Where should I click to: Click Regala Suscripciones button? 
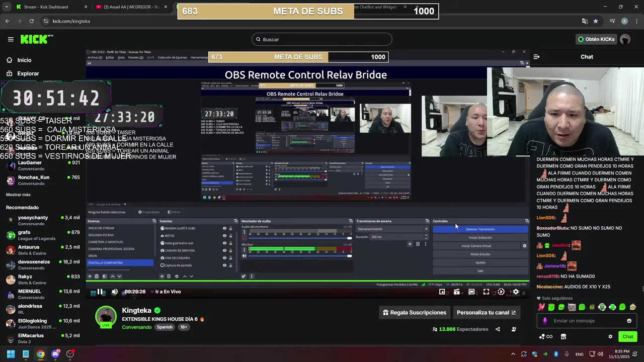click(414, 312)
